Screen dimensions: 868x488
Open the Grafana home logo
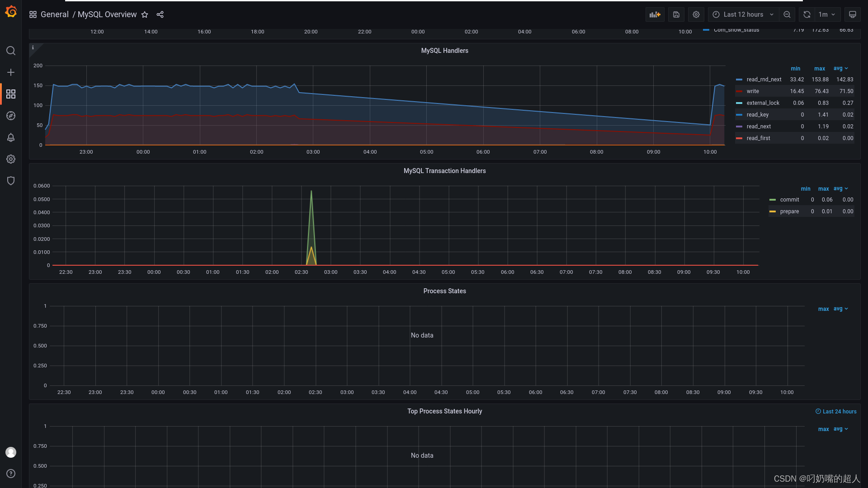tap(11, 12)
